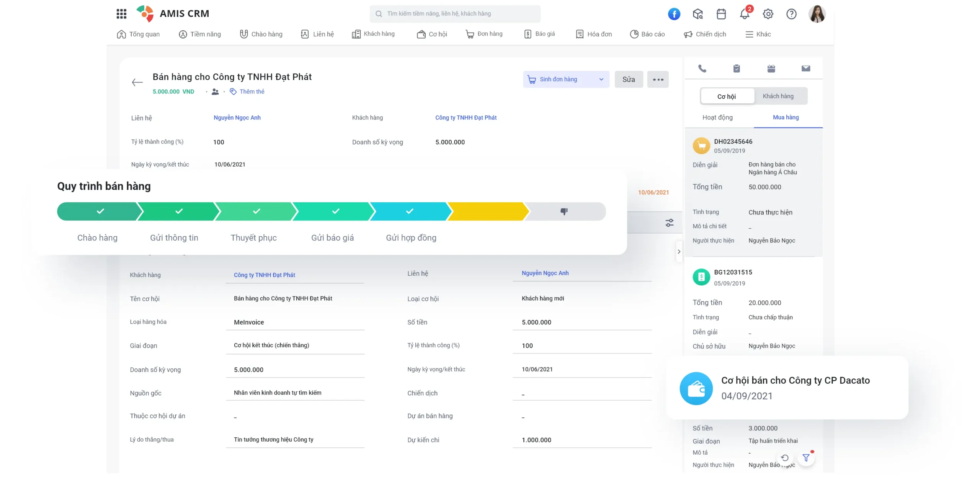Open the Báo cáo menu

point(647,34)
